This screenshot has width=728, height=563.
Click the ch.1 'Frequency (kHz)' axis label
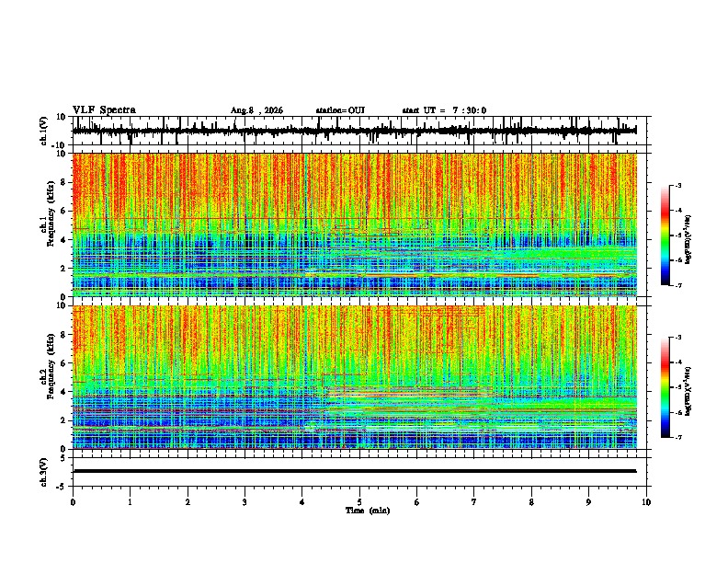pos(51,213)
